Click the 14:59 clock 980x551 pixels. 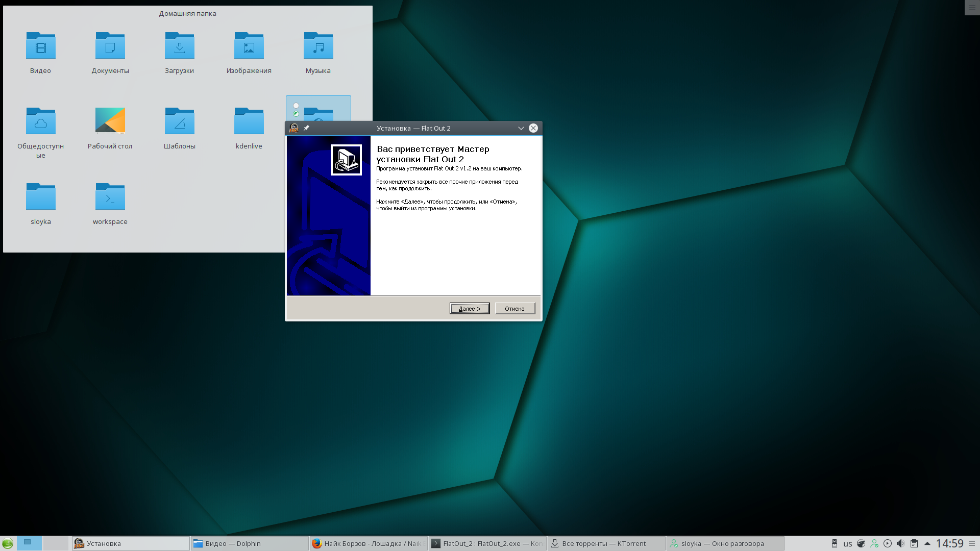949,543
